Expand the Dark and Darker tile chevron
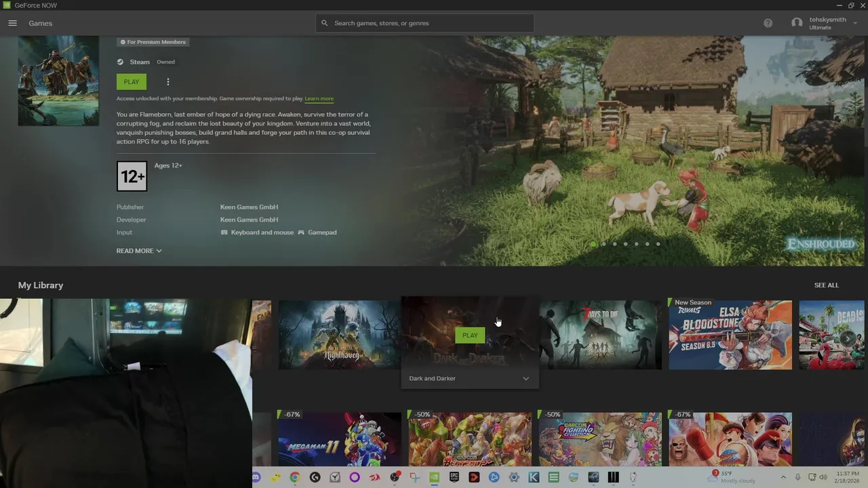This screenshot has width=868, height=488. click(x=526, y=379)
